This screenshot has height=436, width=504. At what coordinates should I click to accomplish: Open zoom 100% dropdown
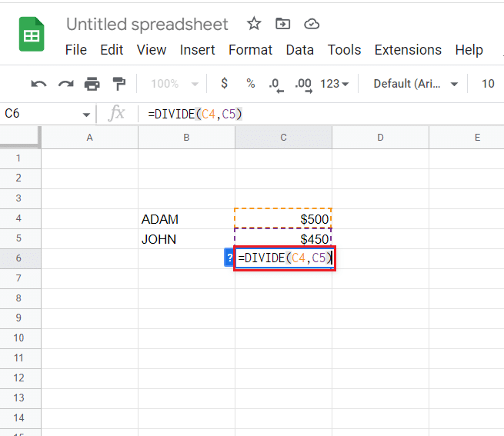[x=175, y=84]
